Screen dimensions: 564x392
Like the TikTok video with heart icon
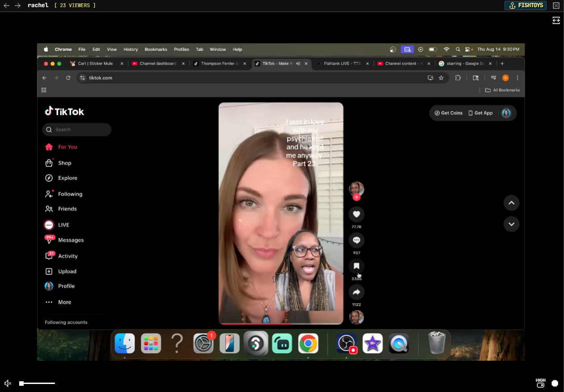356,214
